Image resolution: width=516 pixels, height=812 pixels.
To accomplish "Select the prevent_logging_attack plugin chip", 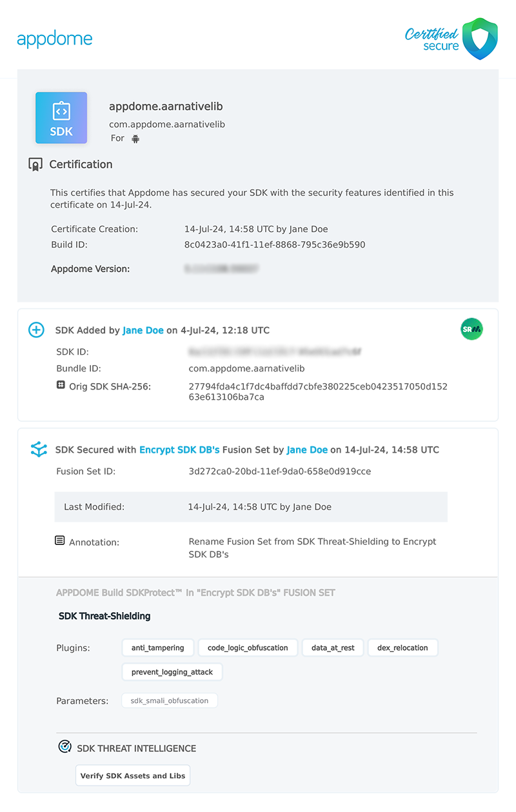I will point(172,671).
